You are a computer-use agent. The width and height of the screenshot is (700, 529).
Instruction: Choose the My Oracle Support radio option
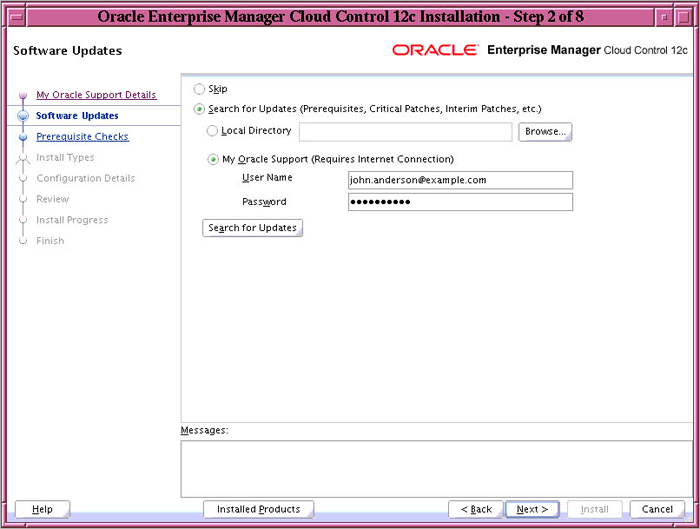213,159
